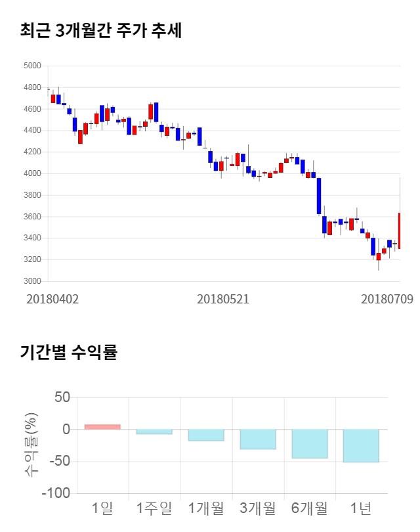Viewport: 420px width, 532px height.
Task: Click the 20180521 date label
Action: pyautogui.click(x=223, y=299)
